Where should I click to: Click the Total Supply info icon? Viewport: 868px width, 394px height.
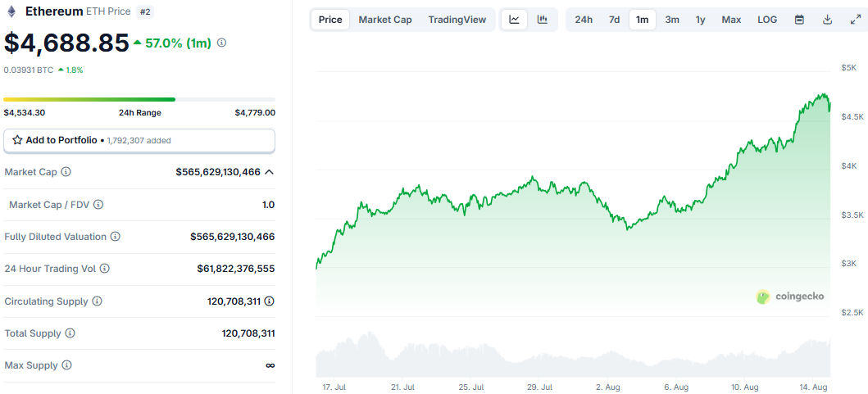[70, 333]
